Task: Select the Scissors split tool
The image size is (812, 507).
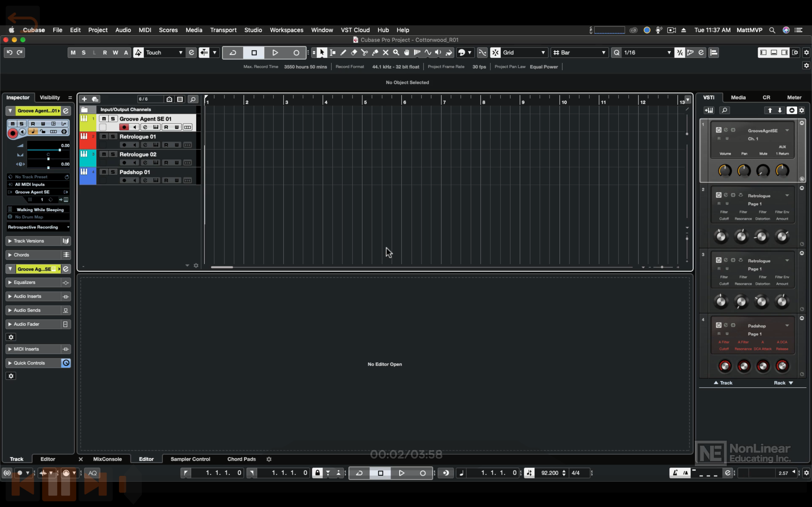Action: click(364, 53)
